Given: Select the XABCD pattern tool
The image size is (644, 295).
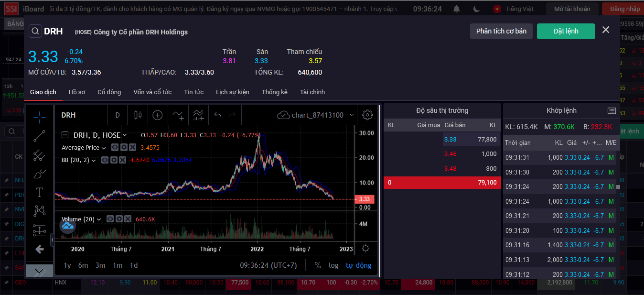Looking at the screenshot, I should (x=40, y=211).
